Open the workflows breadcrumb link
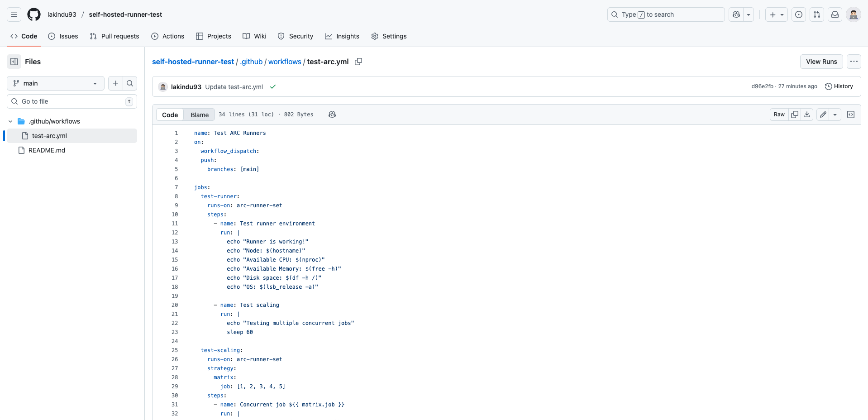Viewport: 868px width, 420px height. (x=284, y=62)
